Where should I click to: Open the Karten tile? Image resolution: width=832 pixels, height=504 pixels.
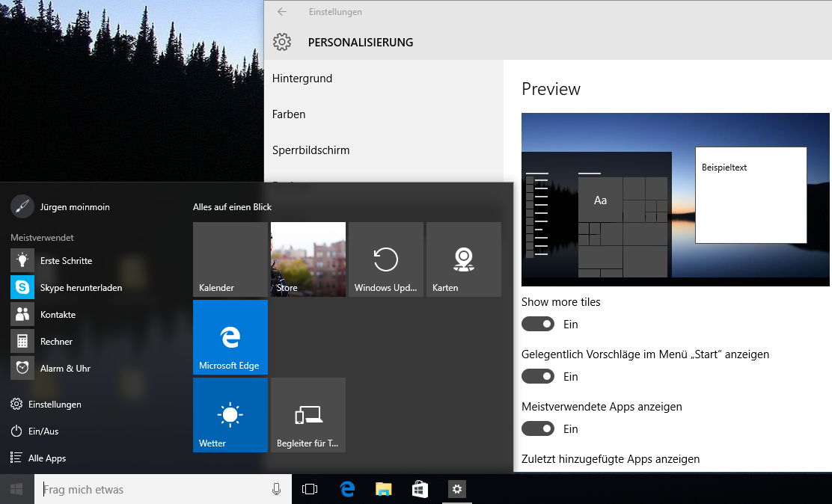pyautogui.click(x=463, y=259)
